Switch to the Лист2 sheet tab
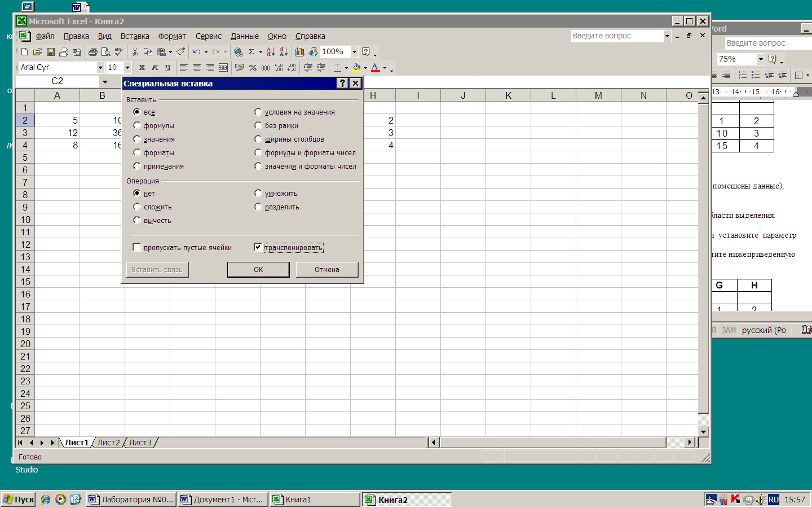This screenshot has height=508, width=812. click(x=108, y=443)
